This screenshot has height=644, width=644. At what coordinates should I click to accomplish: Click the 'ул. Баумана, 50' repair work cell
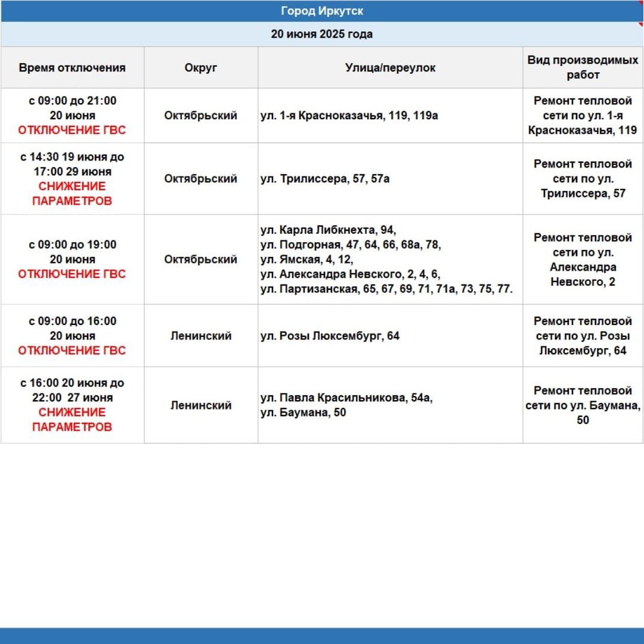click(x=583, y=405)
